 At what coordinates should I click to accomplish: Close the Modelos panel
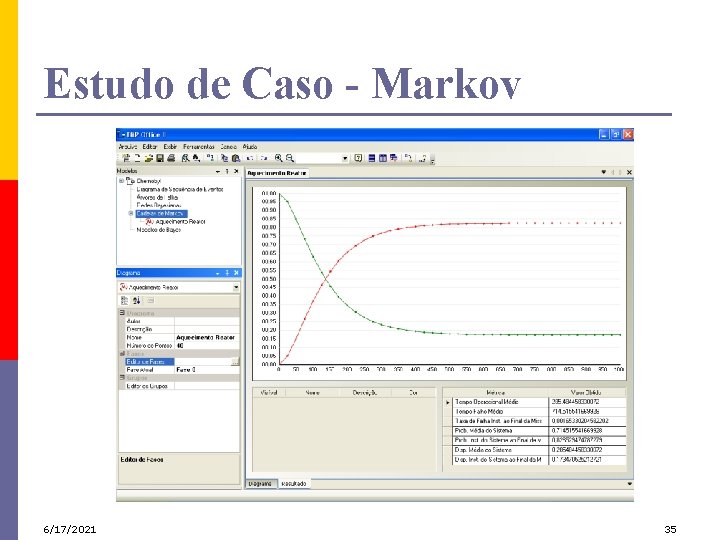tap(236, 171)
